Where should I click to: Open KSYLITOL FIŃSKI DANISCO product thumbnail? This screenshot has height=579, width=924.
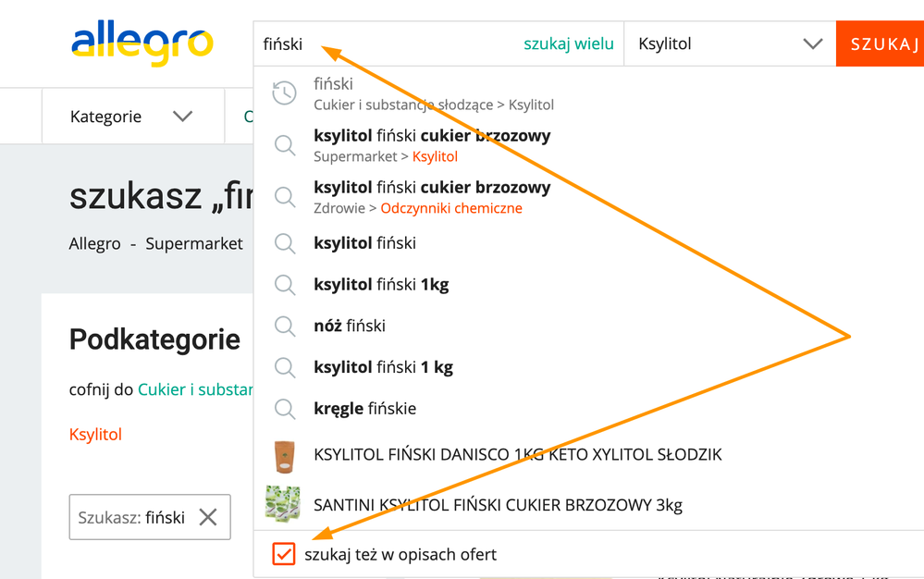click(285, 457)
